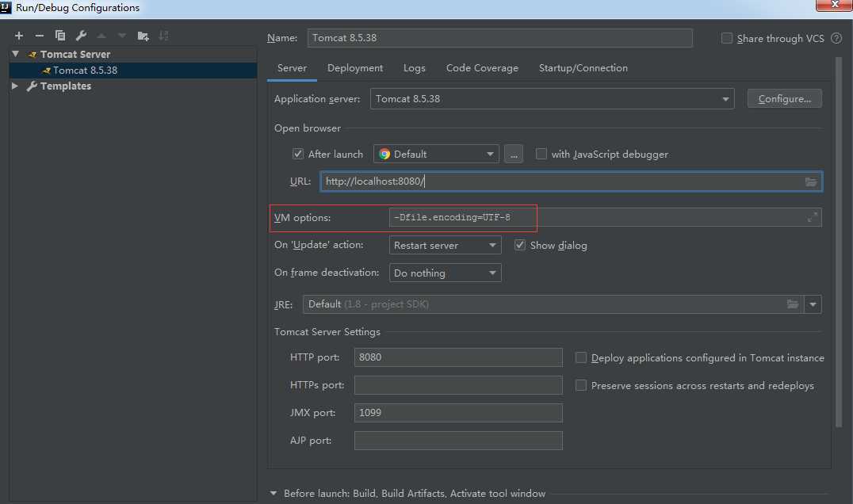The image size is (853, 504).
Task: Browse URL folder icon
Action: 810,181
